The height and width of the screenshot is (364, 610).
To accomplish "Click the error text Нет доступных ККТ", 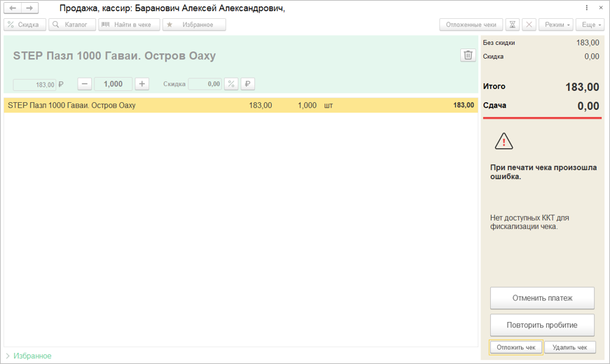I will [529, 222].
